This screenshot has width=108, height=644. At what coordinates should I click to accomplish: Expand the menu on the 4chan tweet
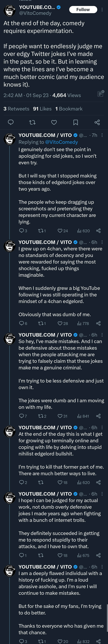102,242
